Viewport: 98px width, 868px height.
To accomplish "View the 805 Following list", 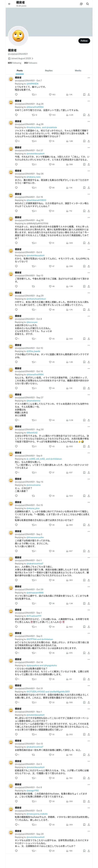I will click(x=15, y=63).
